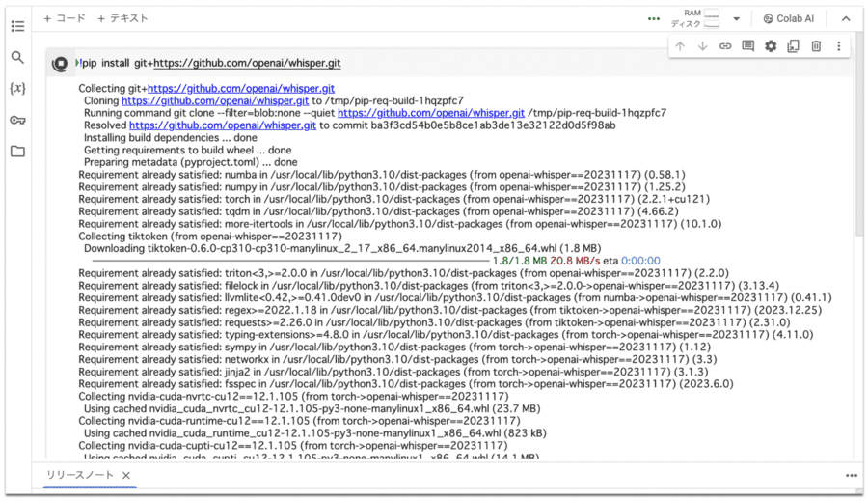The height and width of the screenshot is (501, 868).
Task: Click the 'Requirement already satisfied: jinja2' line
Action: pyautogui.click(x=393, y=372)
